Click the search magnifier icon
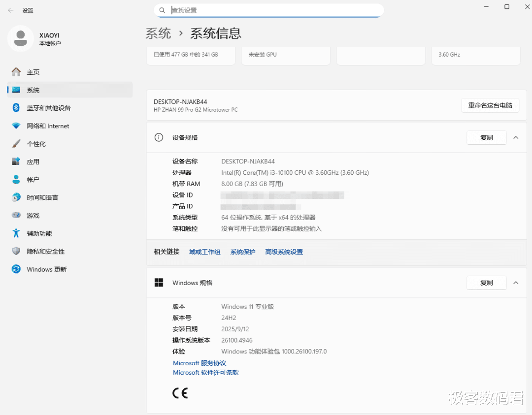Viewport: 532px width, 415px height. coord(162,10)
